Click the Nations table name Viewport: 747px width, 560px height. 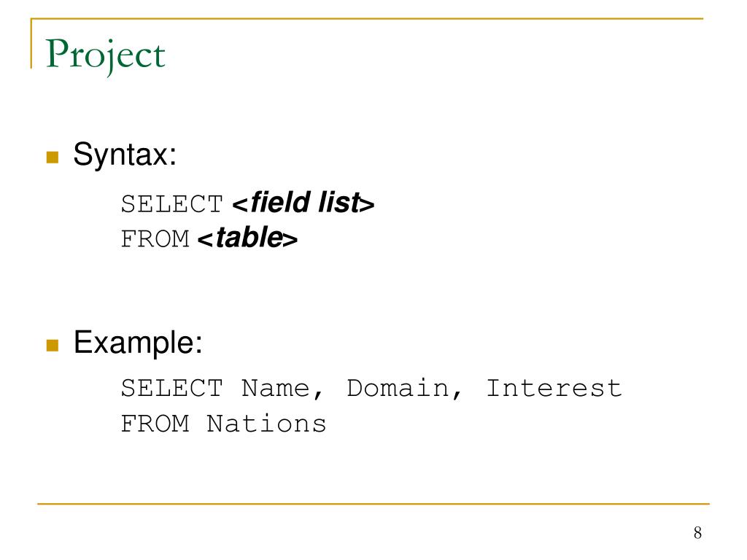(267, 424)
